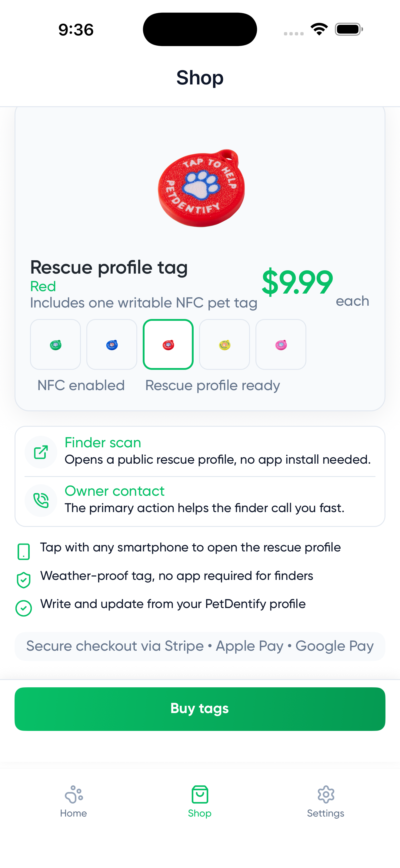Select the green tag color swatch
This screenshot has width=400, height=868.
tap(55, 344)
